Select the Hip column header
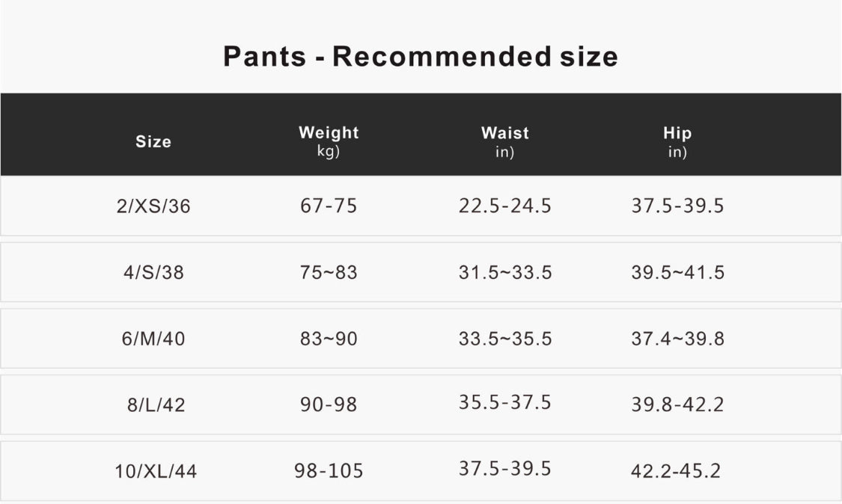The image size is (842, 504). coord(677,133)
